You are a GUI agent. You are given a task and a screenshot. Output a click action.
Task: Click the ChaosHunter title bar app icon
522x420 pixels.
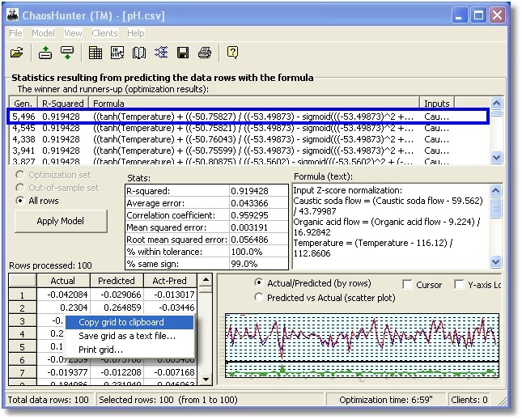pos(13,15)
